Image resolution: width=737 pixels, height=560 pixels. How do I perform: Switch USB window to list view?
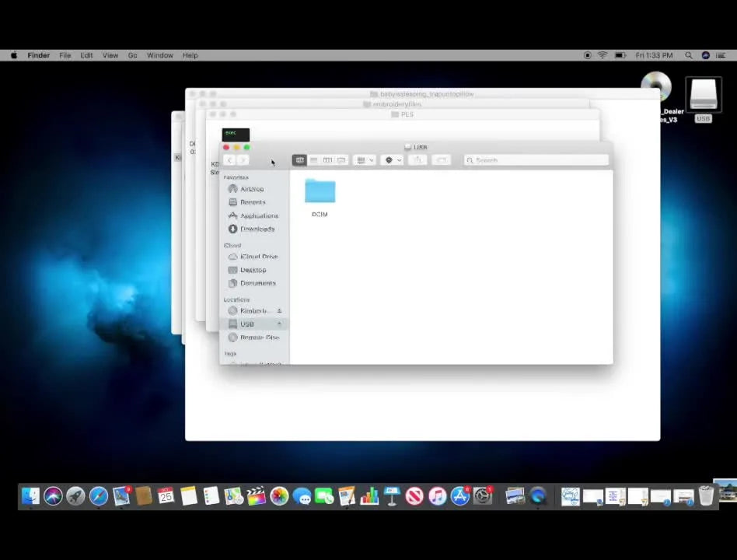pos(313,160)
